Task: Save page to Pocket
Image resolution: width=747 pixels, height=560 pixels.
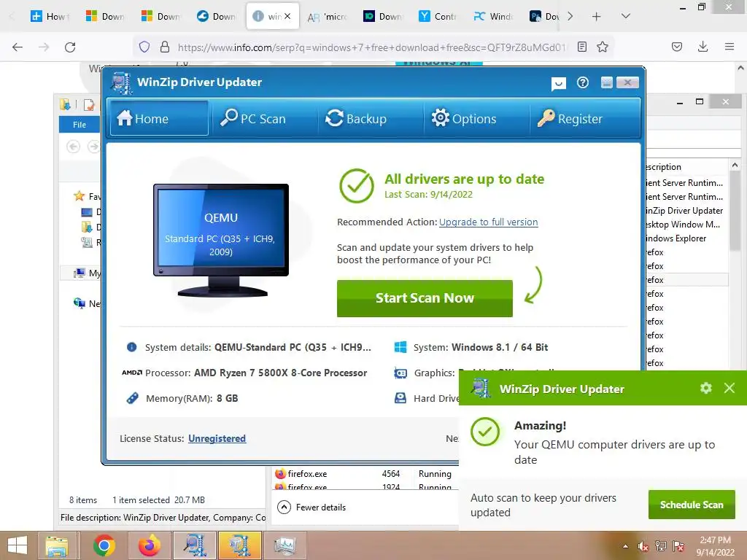Action: (x=677, y=47)
